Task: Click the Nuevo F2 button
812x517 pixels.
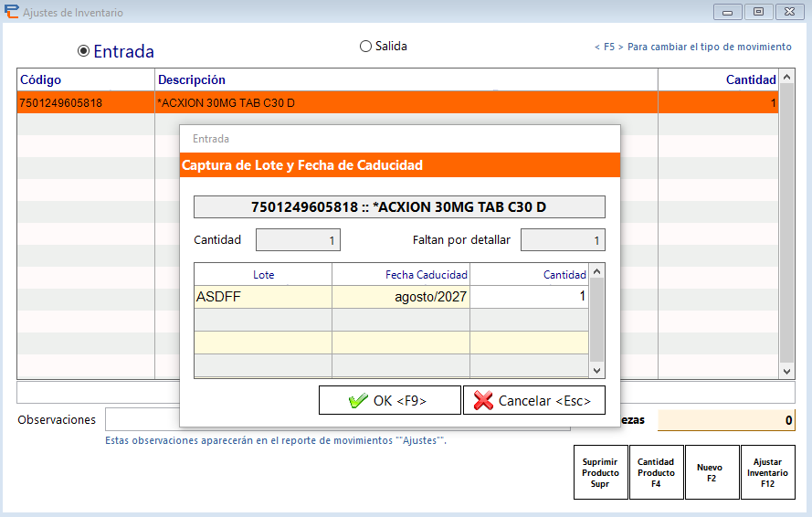Action: coord(712,472)
